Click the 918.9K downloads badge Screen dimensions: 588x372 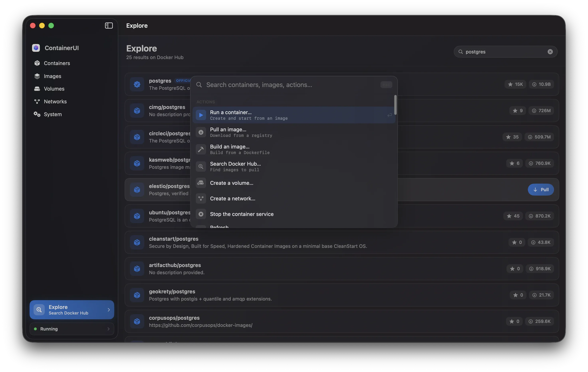(x=540, y=269)
